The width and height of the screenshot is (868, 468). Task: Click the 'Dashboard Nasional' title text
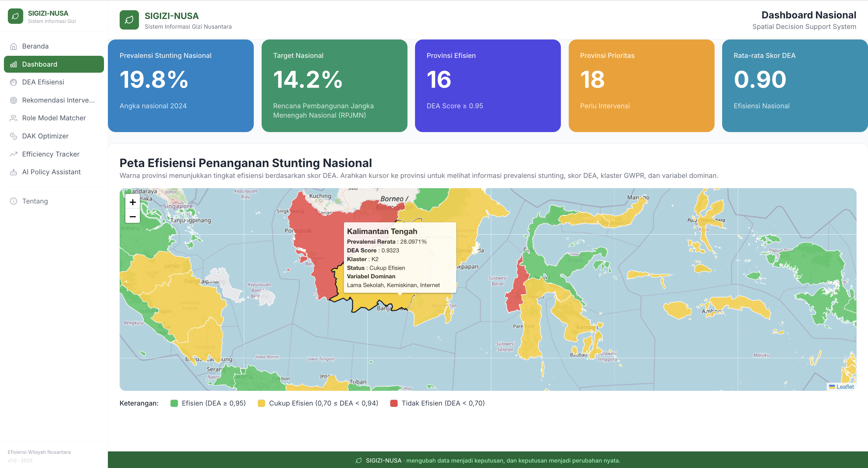(x=809, y=15)
